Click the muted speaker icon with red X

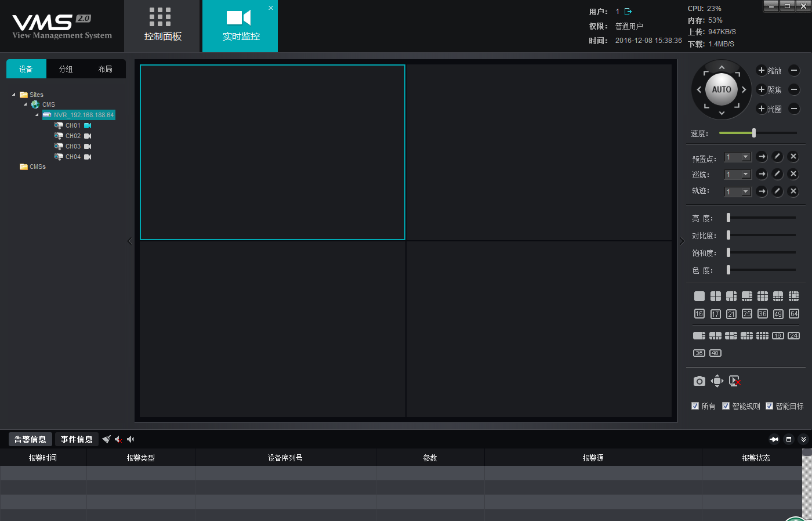tap(118, 439)
